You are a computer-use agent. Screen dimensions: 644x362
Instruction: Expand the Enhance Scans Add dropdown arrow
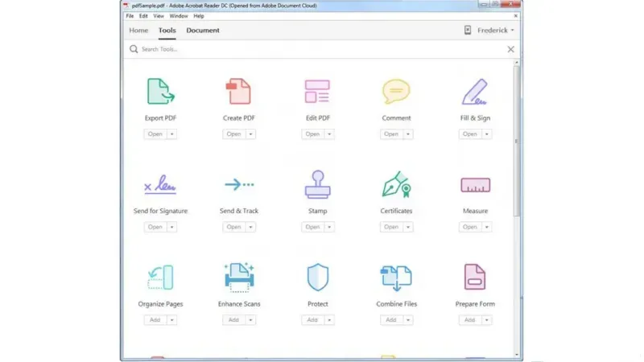250,319
